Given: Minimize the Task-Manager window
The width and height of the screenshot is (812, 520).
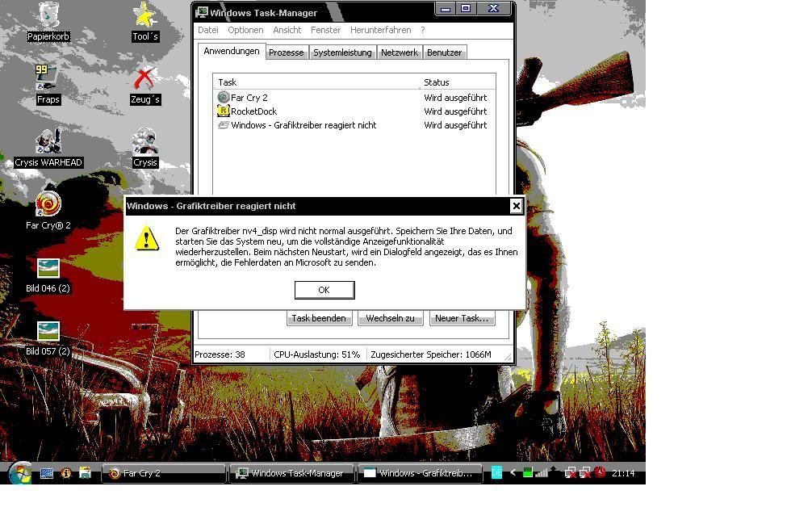Looking at the screenshot, I should tap(445, 9).
